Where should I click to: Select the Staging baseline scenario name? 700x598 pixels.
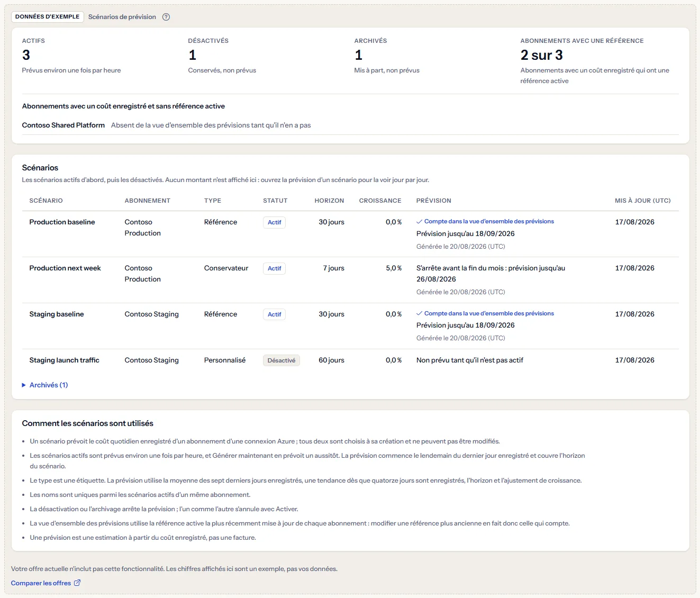57,314
